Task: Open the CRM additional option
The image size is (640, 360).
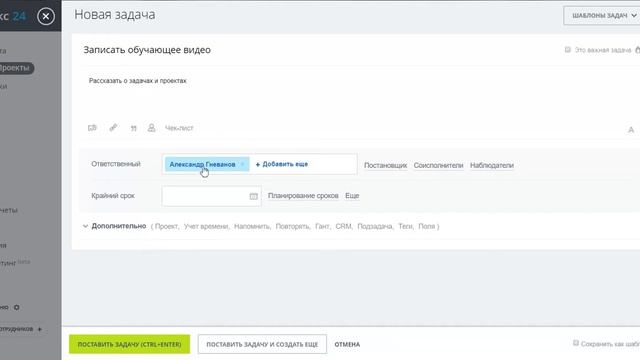Action: (x=343, y=226)
